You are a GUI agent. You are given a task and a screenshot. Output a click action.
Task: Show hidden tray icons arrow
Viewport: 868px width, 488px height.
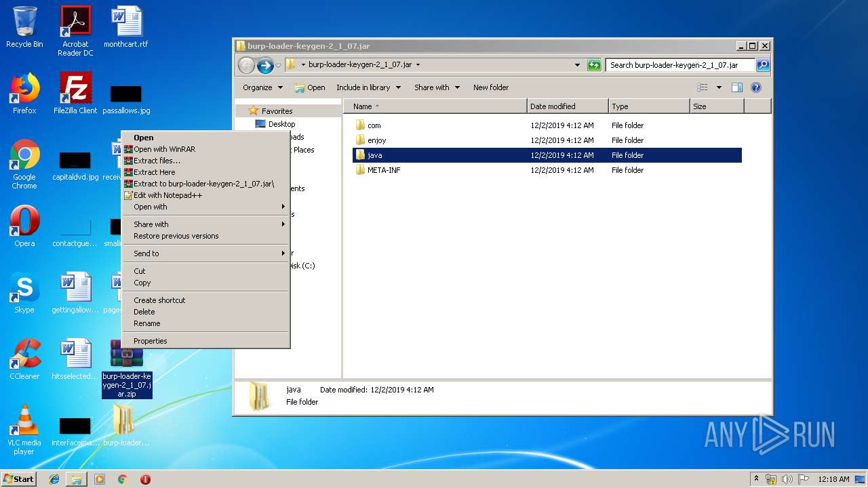click(756, 479)
